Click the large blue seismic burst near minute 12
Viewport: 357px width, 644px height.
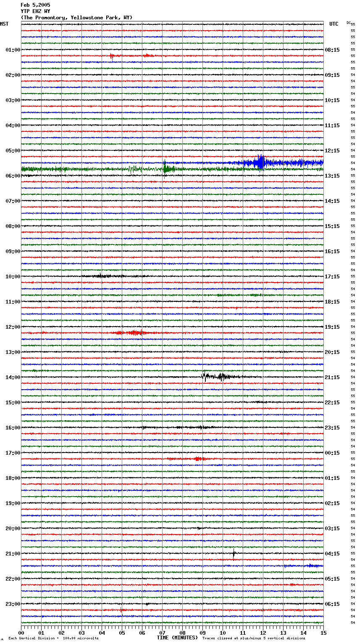point(260,162)
